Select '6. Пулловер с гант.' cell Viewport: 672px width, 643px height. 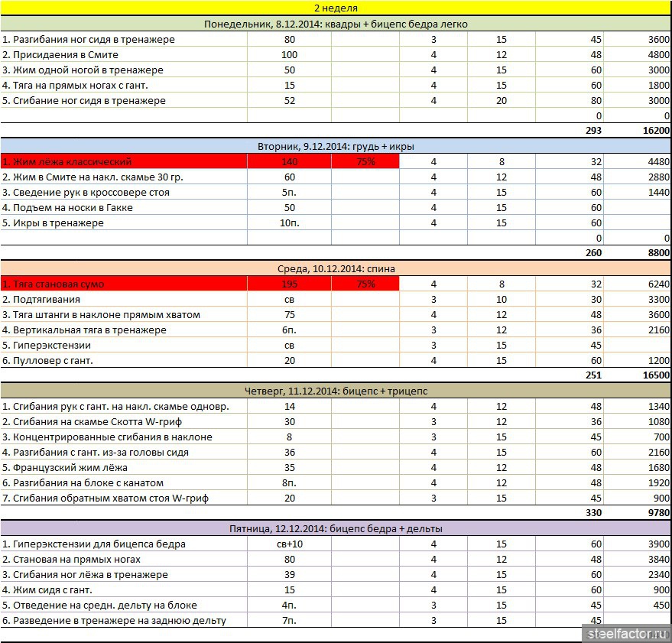click(x=124, y=361)
